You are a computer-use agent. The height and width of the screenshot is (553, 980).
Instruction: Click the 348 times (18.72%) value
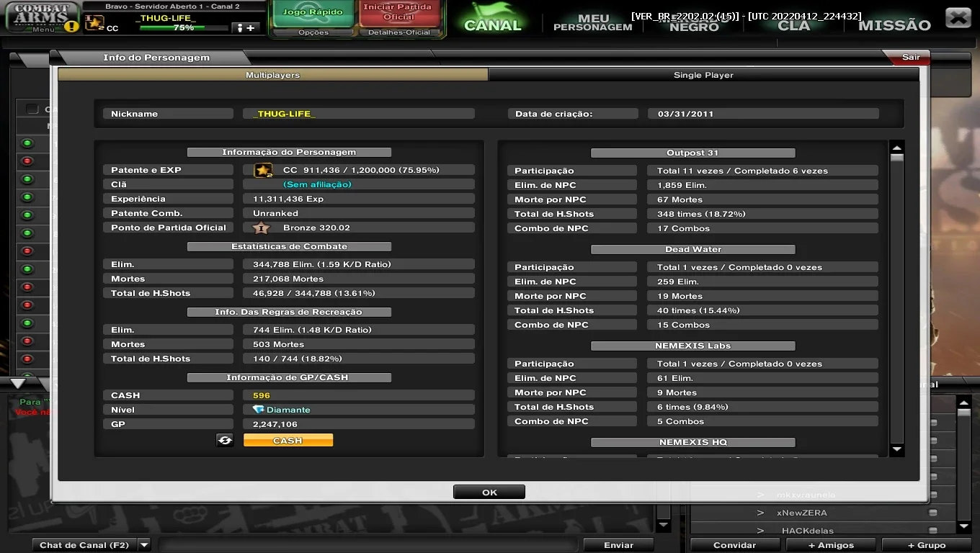pos(701,214)
